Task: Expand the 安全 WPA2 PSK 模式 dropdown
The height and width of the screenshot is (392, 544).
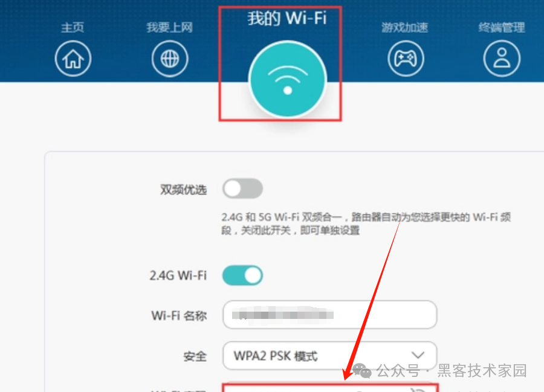Action: 329,356
